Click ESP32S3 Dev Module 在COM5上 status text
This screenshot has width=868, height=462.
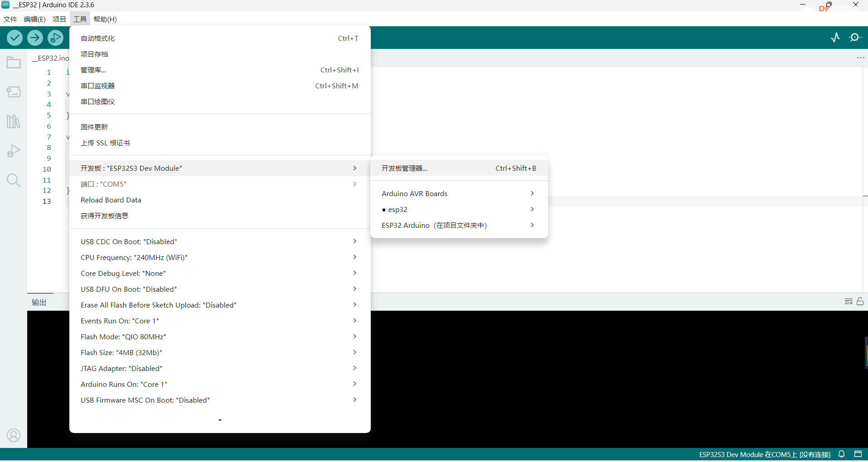point(765,454)
